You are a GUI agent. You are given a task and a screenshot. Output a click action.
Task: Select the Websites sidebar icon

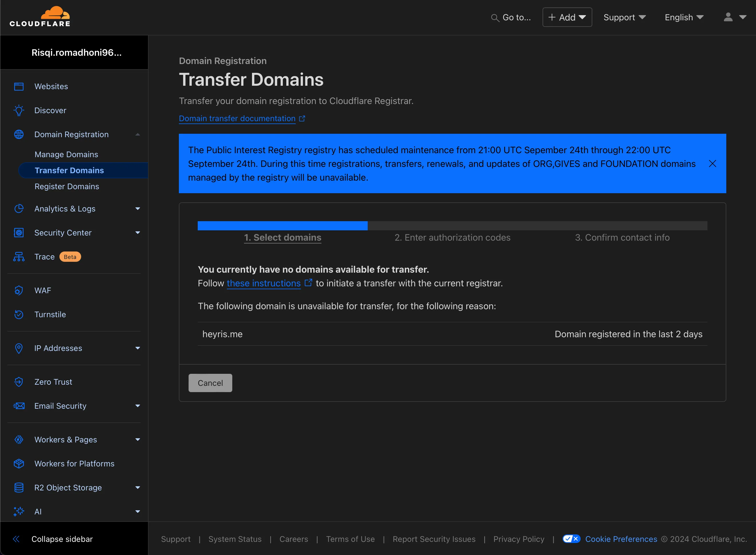(19, 86)
